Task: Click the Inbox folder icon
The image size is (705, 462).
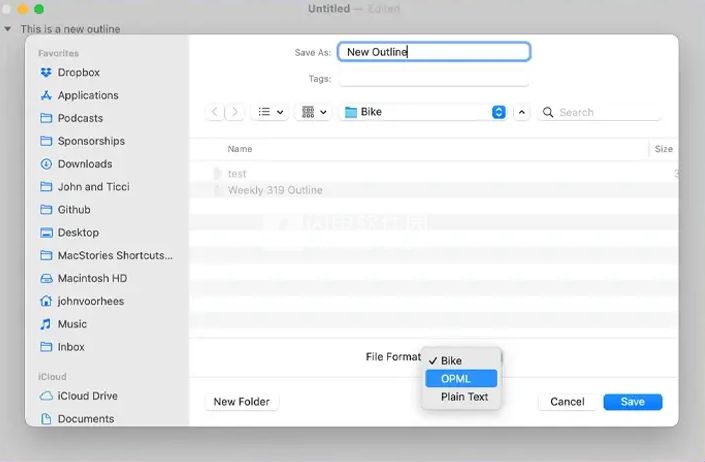Action: [46, 347]
